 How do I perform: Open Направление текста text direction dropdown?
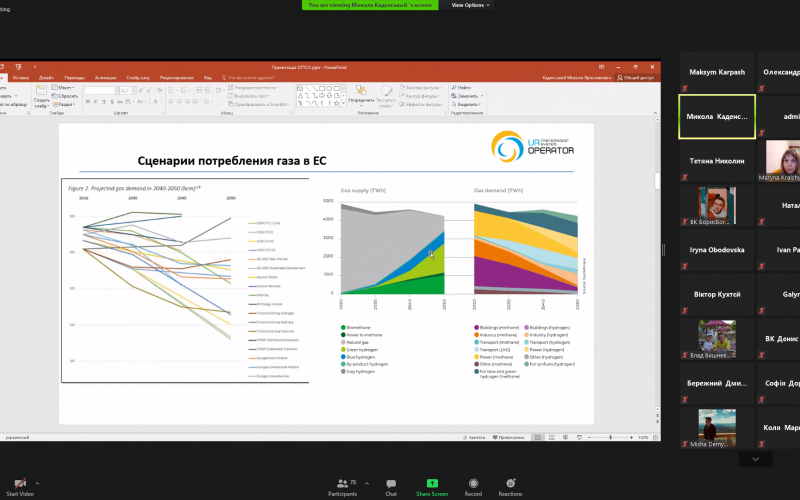pos(252,88)
